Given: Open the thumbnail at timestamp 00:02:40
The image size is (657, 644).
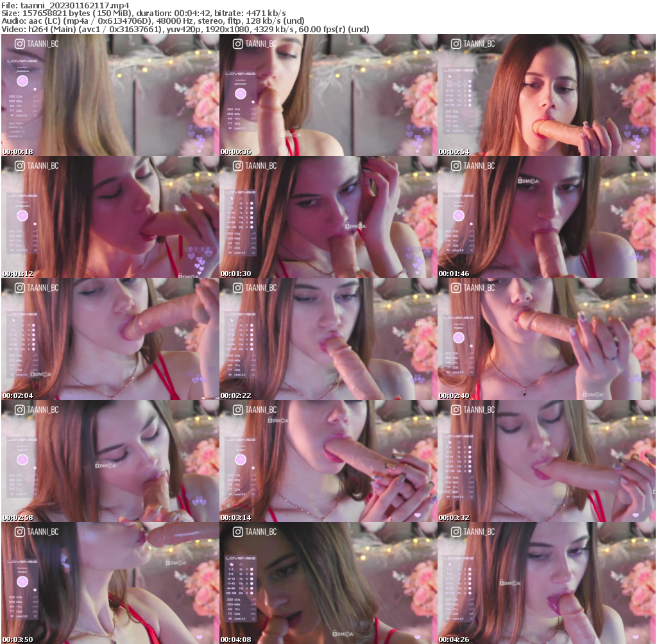Looking at the screenshot, I should click(x=546, y=339).
